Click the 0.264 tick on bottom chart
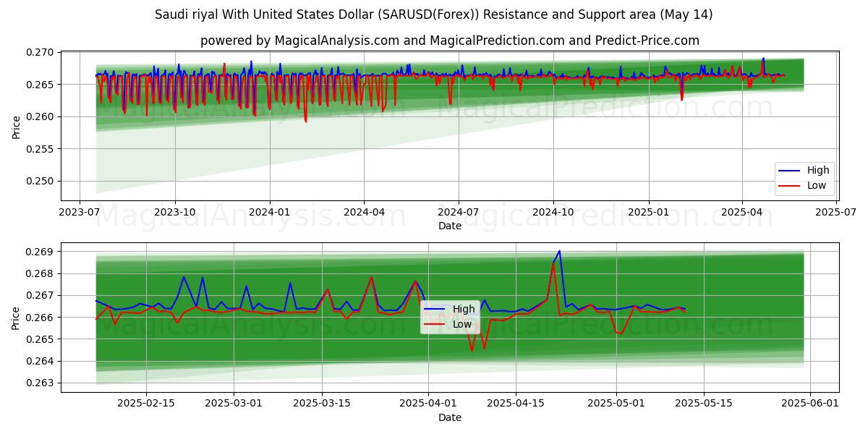The width and height of the screenshot is (868, 434). (41, 361)
